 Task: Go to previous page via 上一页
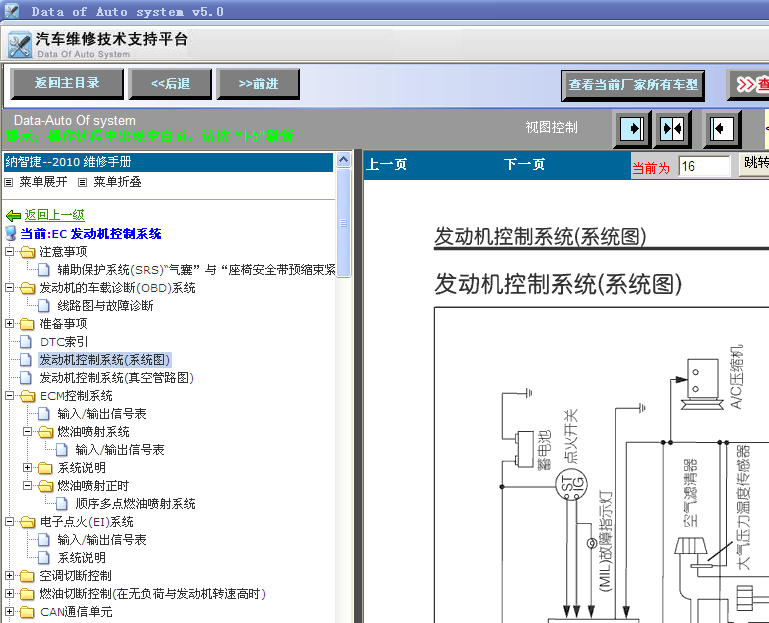(387, 165)
